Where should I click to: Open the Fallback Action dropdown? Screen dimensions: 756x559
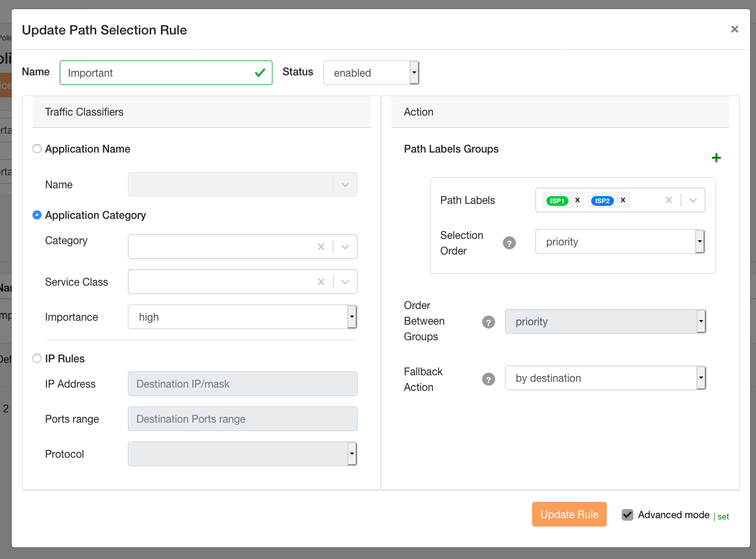coord(605,378)
